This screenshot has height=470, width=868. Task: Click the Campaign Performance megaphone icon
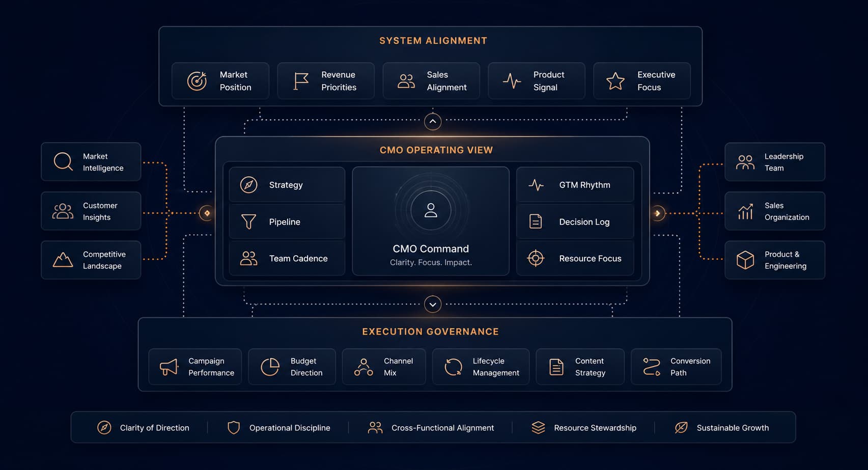point(169,367)
